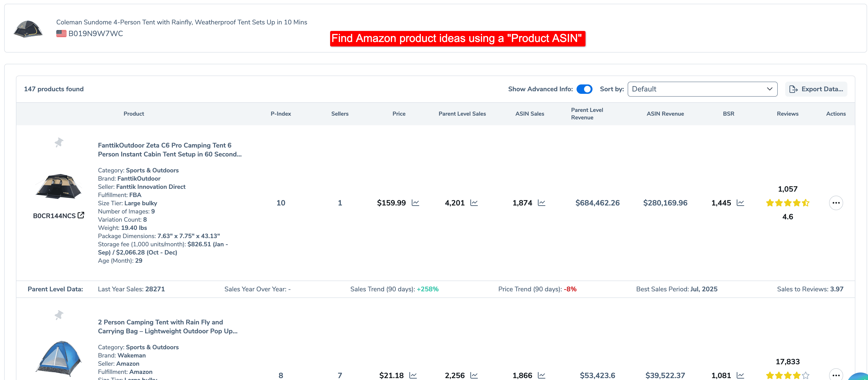This screenshot has height=380, width=868.
Task: Click the 1,057 reviews count
Action: (788, 189)
